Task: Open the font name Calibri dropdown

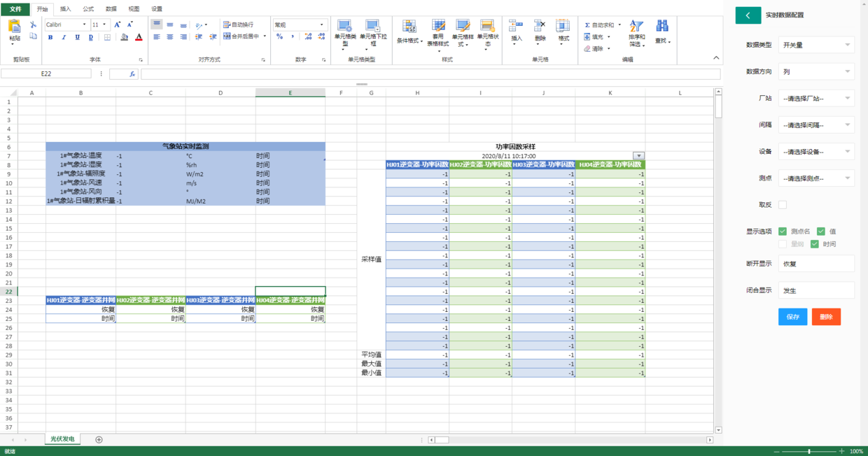Action: pyautogui.click(x=66, y=24)
